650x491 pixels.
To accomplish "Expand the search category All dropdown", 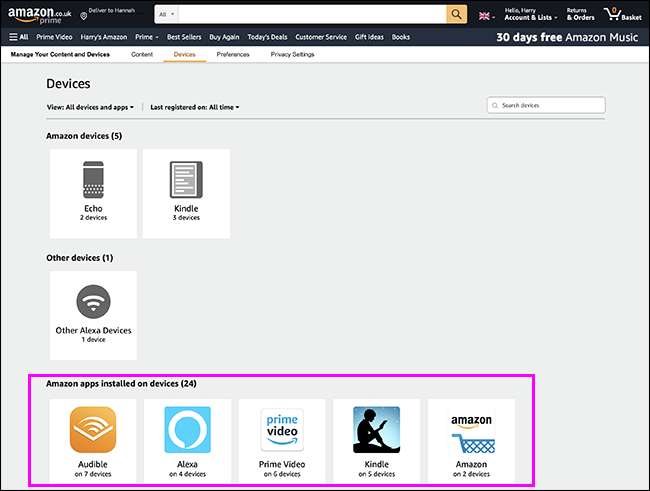I will point(167,15).
